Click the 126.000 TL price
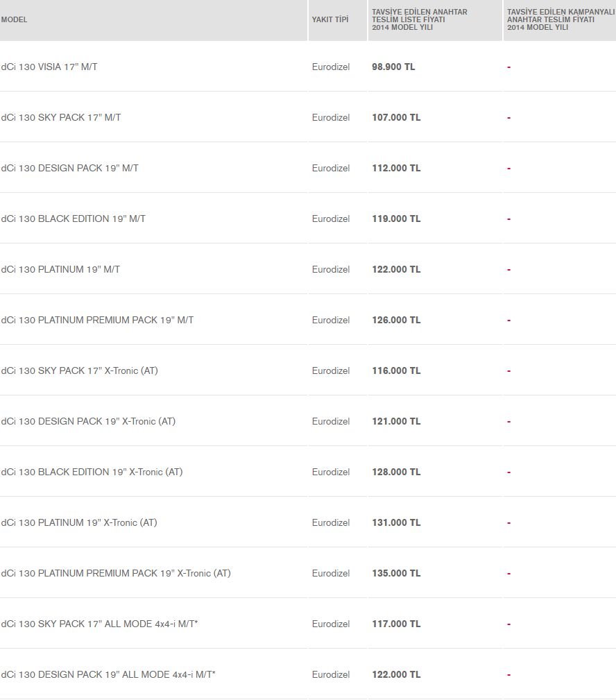Screen dimensions: 616x700 [x=396, y=320]
